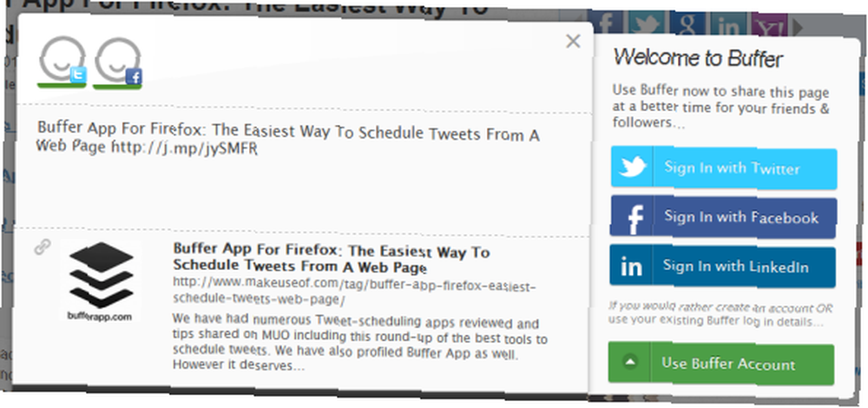
Task: Select the bufferapp.com logo thumbnail
Action: click(100, 280)
